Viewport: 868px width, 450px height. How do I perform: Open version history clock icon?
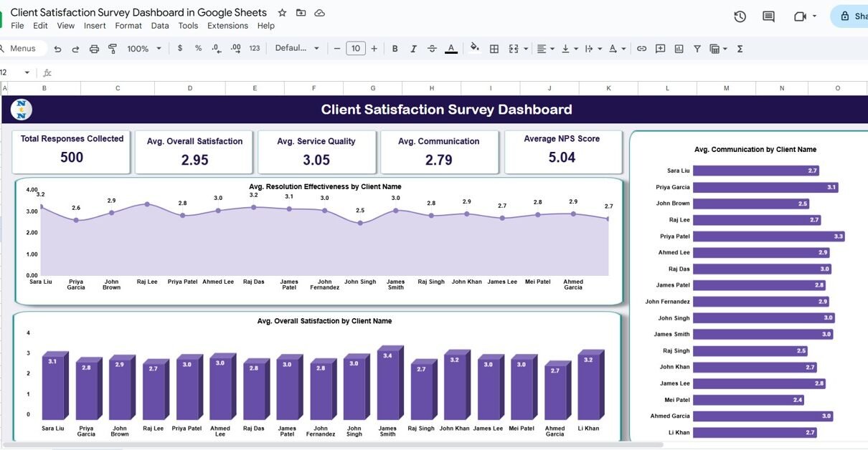click(x=740, y=16)
